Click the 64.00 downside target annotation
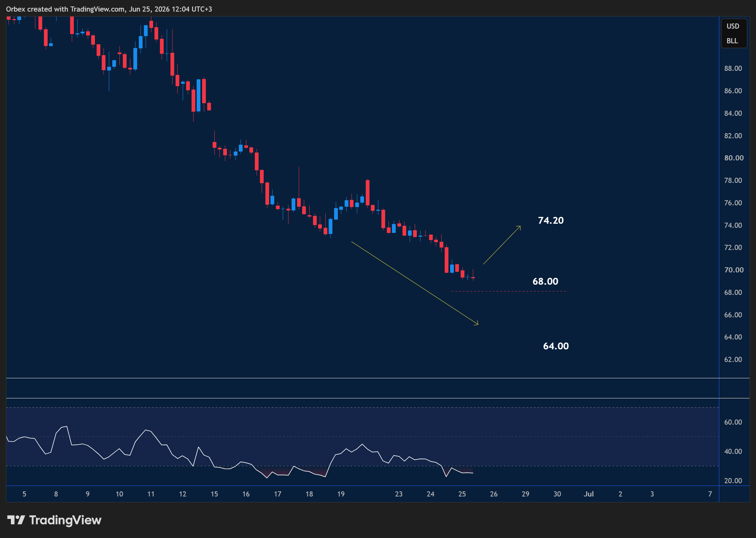The width and height of the screenshot is (756, 538). pyautogui.click(x=556, y=346)
